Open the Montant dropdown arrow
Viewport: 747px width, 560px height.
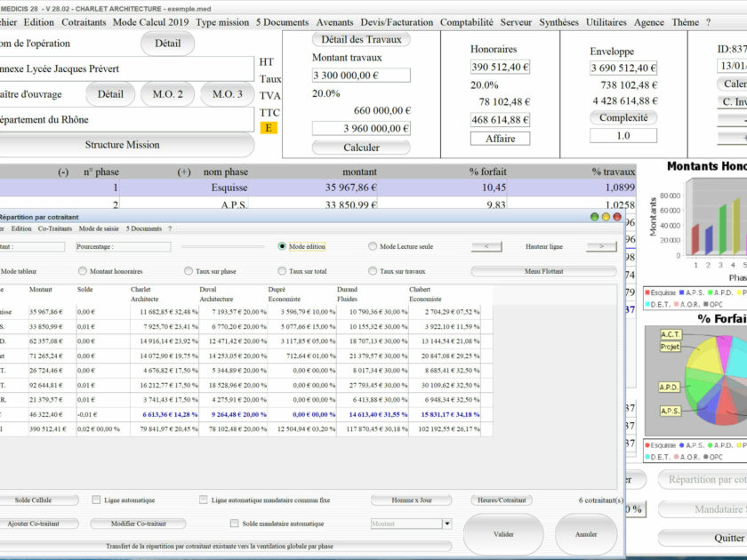pyautogui.click(x=446, y=524)
